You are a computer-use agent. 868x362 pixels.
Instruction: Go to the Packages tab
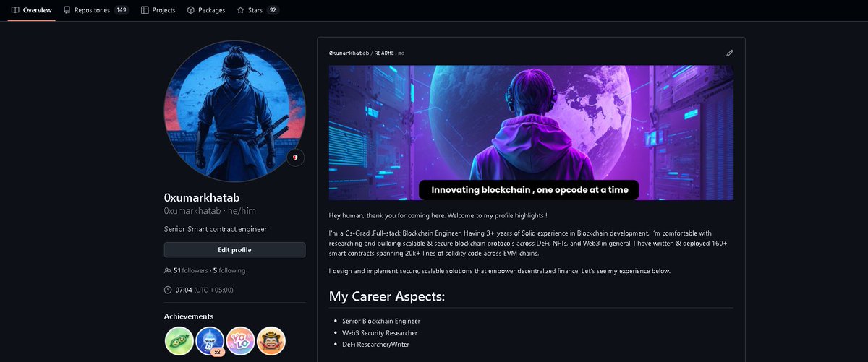[206, 10]
